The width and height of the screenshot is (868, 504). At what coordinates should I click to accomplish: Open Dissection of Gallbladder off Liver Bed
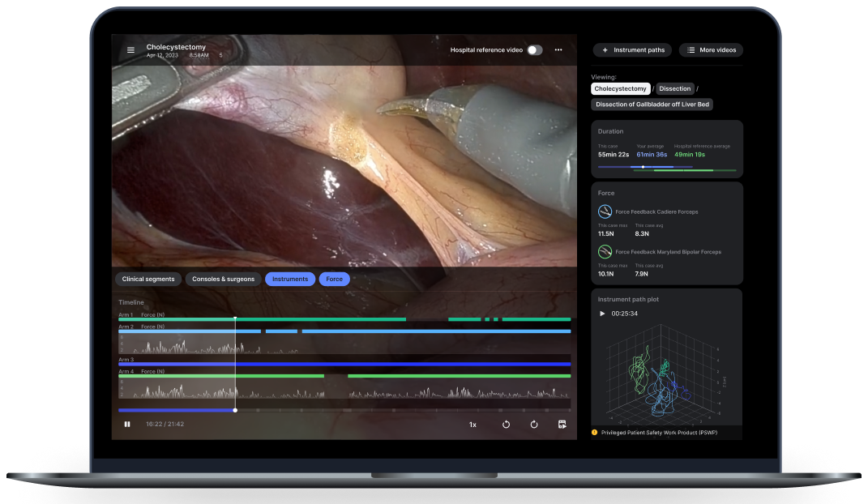click(652, 104)
